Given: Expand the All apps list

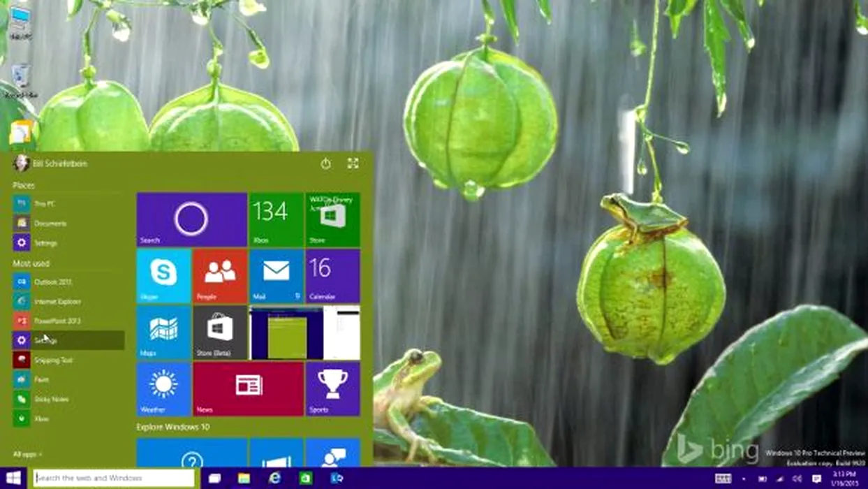Looking at the screenshot, I should (x=27, y=454).
